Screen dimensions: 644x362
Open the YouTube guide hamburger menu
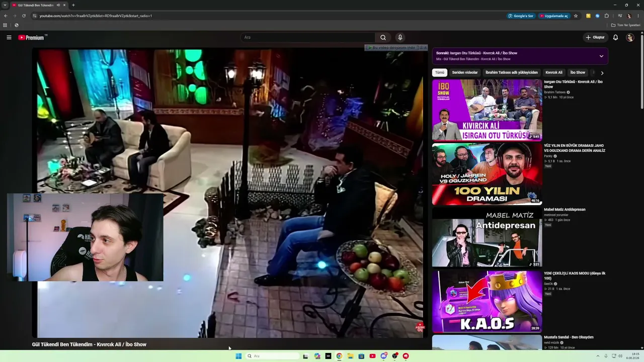(9, 37)
